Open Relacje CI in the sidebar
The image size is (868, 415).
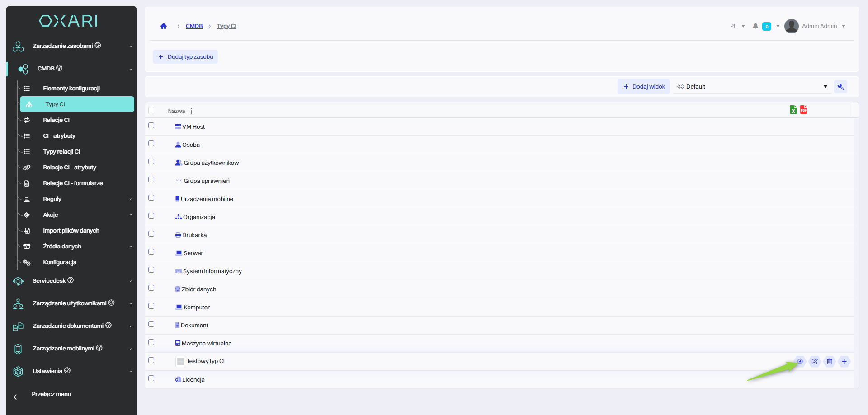click(57, 120)
